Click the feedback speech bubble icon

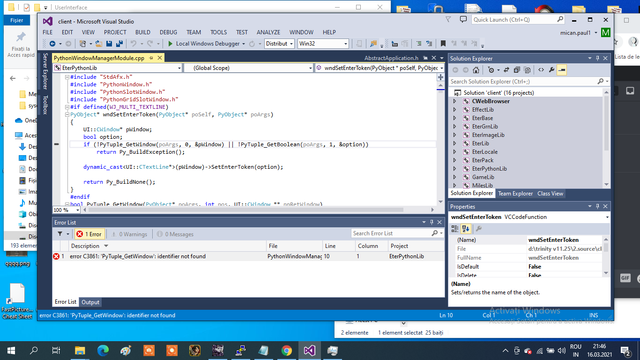(x=463, y=19)
